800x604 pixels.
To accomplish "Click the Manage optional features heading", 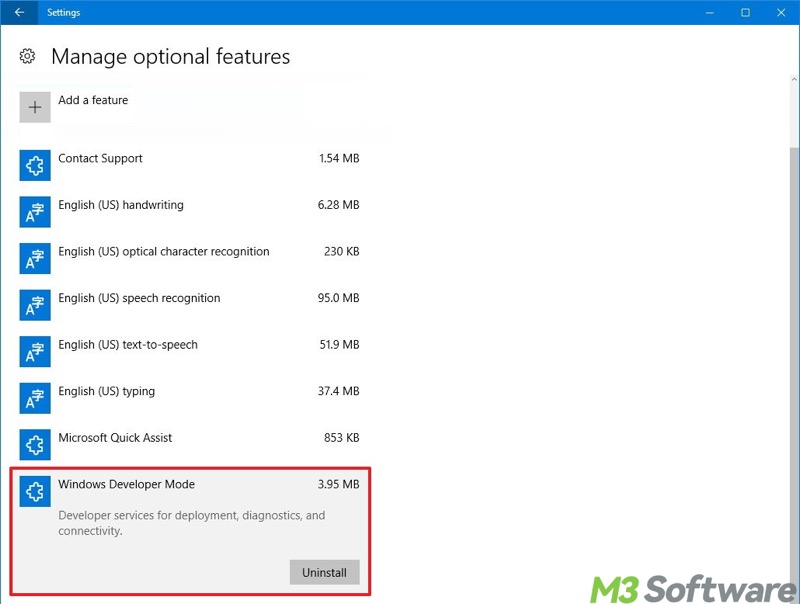I will (171, 56).
